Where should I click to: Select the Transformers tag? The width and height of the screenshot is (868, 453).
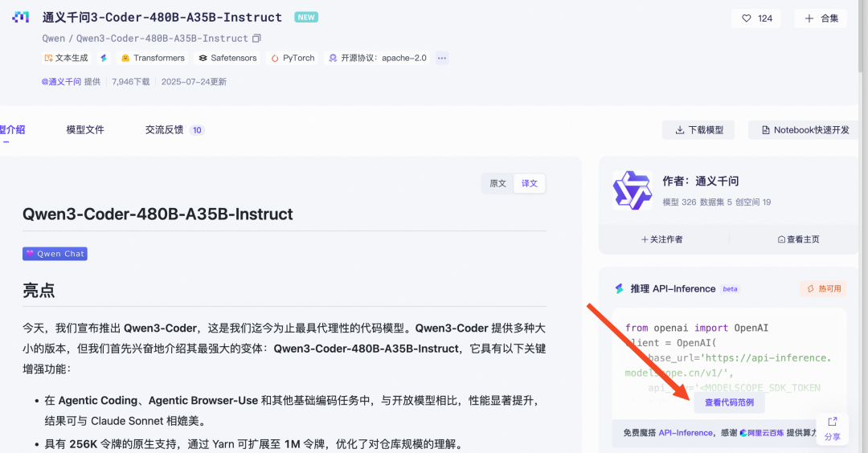pos(152,58)
